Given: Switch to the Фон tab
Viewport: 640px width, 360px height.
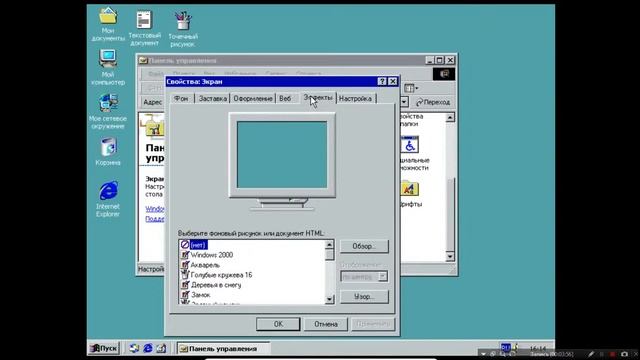Looking at the screenshot, I should 181,99.
